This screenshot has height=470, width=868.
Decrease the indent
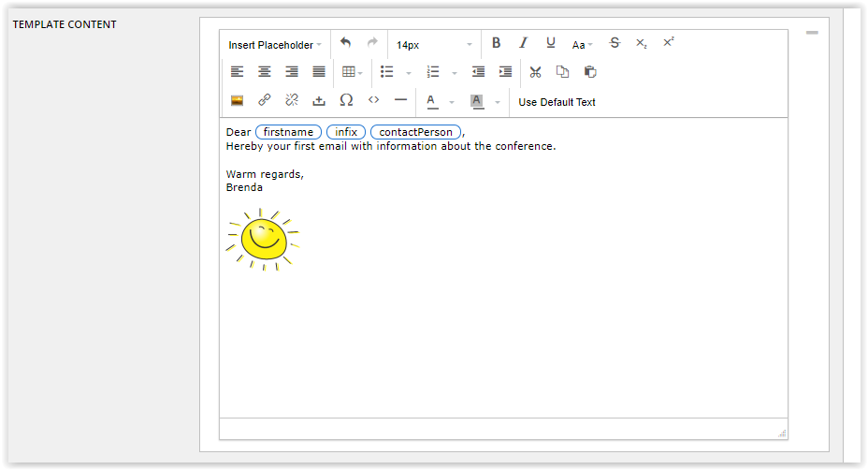pos(478,71)
